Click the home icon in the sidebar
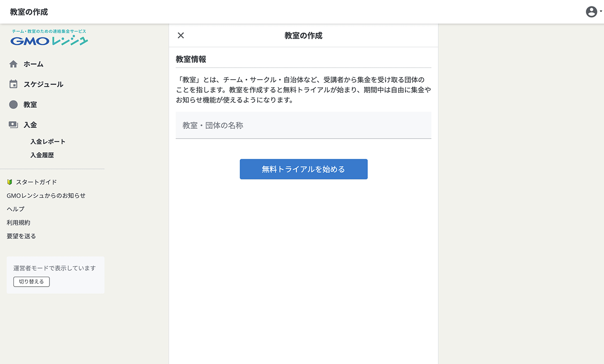The height and width of the screenshot is (364, 604). (x=13, y=64)
